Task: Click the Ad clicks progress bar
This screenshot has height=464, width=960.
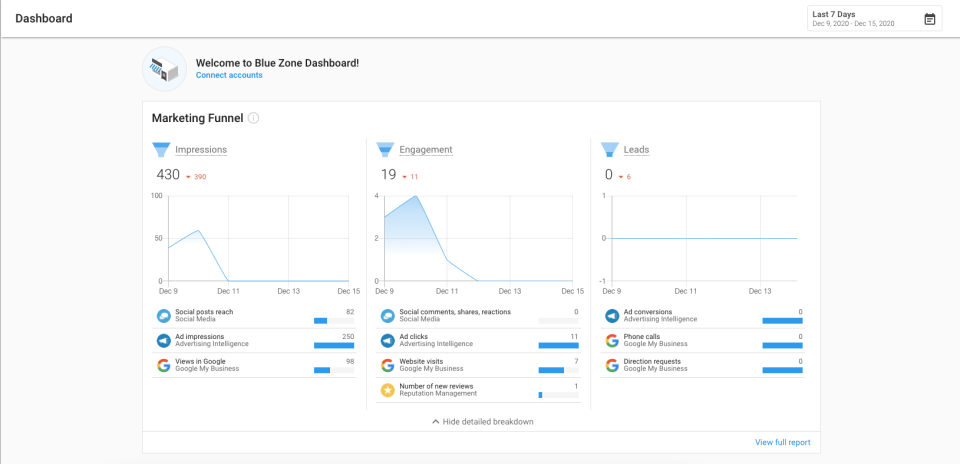Action: click(558, 345)
